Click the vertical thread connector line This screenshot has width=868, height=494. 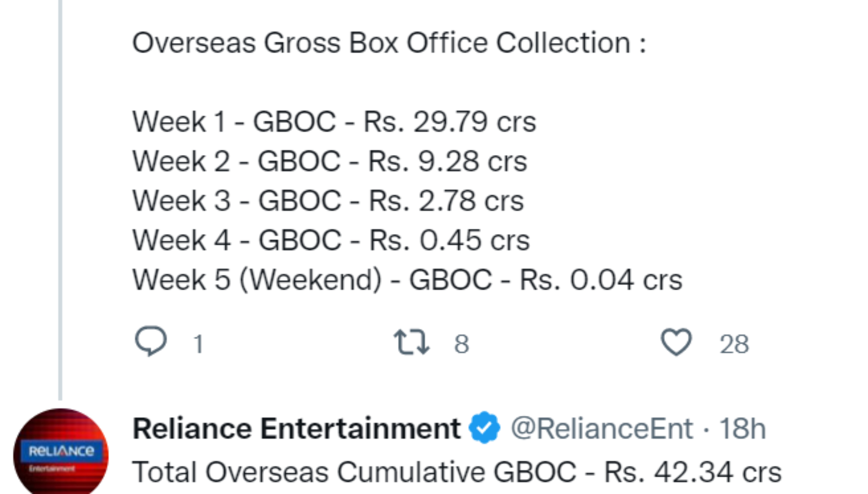pyautogui.click(x=60, y=198)
